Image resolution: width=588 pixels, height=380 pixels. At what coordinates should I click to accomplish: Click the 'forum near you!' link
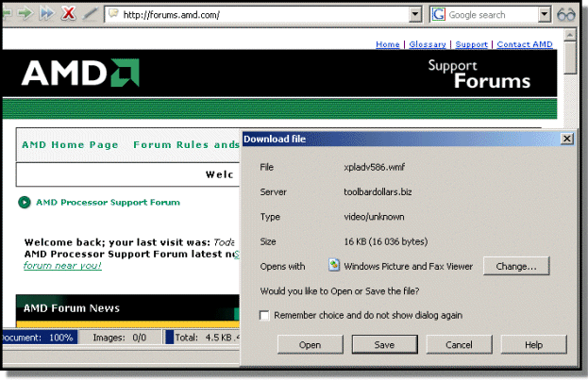62,266
